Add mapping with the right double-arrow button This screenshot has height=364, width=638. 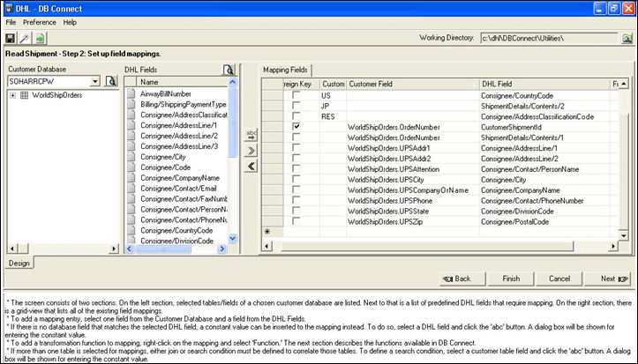coord(251,151)
